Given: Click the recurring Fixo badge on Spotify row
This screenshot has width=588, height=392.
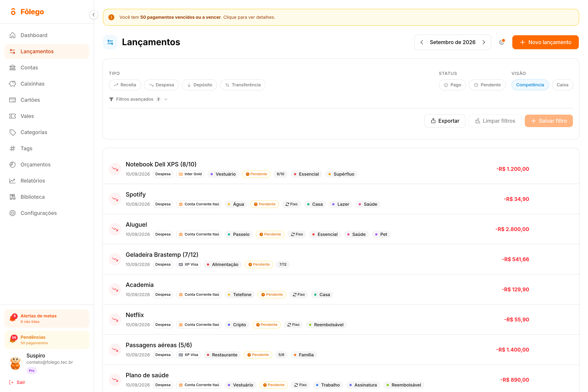Looking at the screenshot, I should pyautogui.click(x=291, y=204).
